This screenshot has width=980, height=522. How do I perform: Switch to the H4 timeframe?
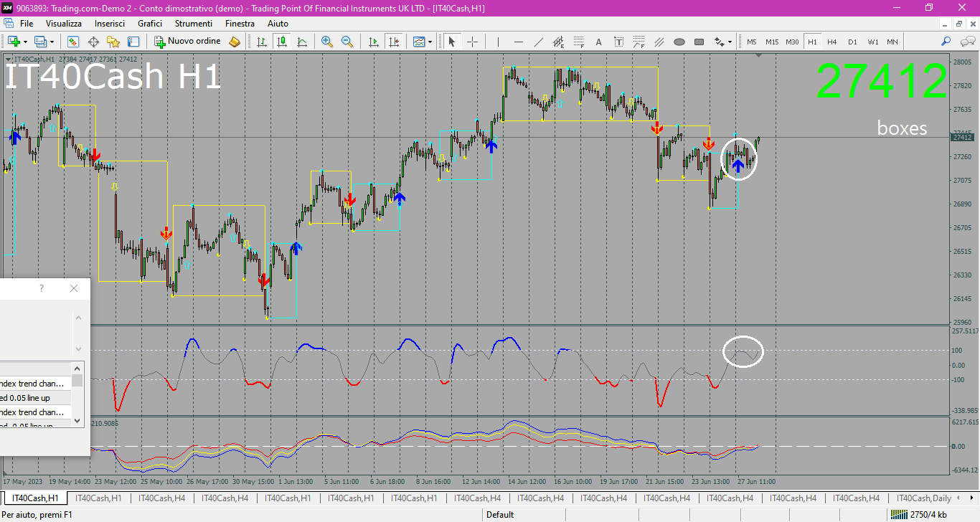(832, 42)
